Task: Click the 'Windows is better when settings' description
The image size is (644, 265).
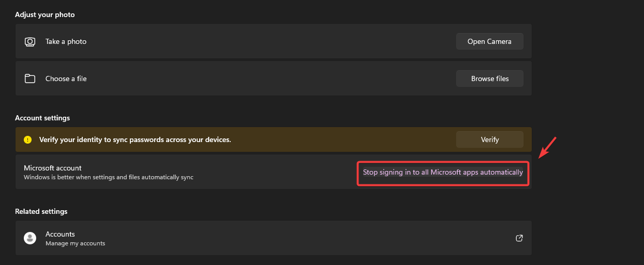Action: (x=109, y=177)
